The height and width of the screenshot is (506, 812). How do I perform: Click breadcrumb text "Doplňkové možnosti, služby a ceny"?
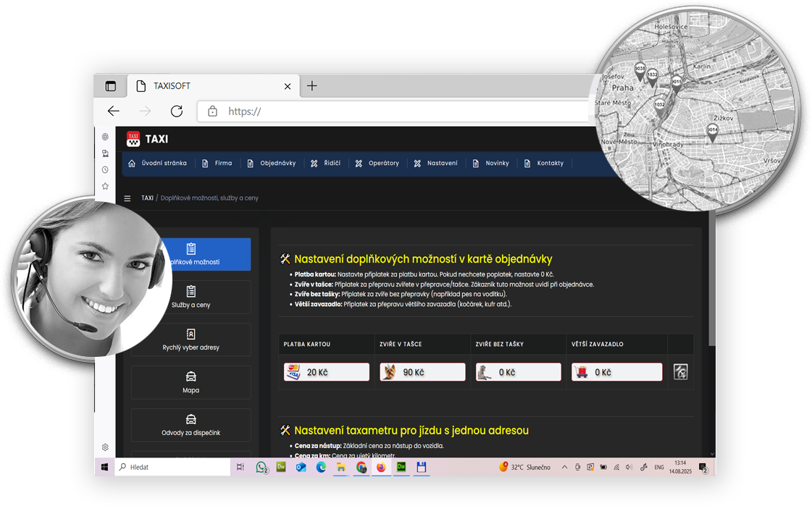click(x=209, y=198)
